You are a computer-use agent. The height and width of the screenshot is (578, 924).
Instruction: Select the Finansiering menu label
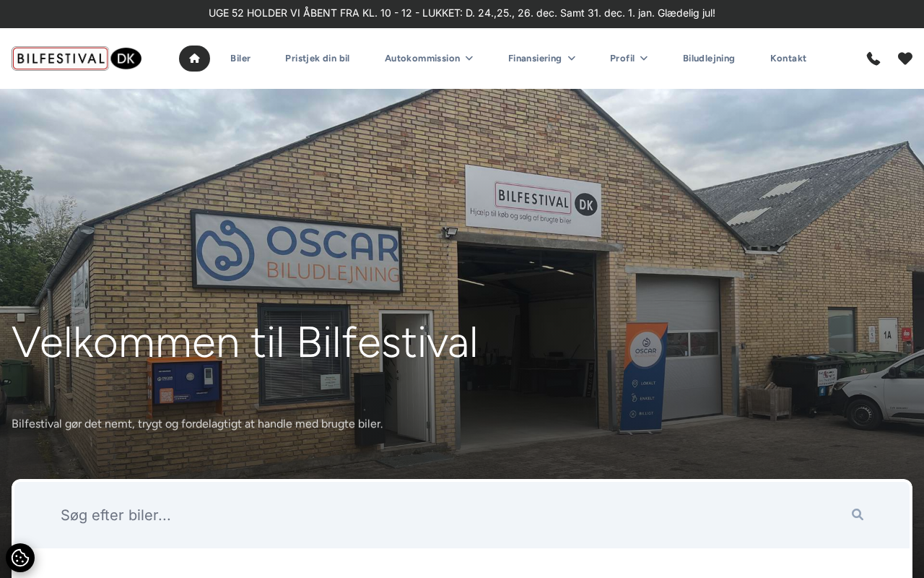(535, 59)
